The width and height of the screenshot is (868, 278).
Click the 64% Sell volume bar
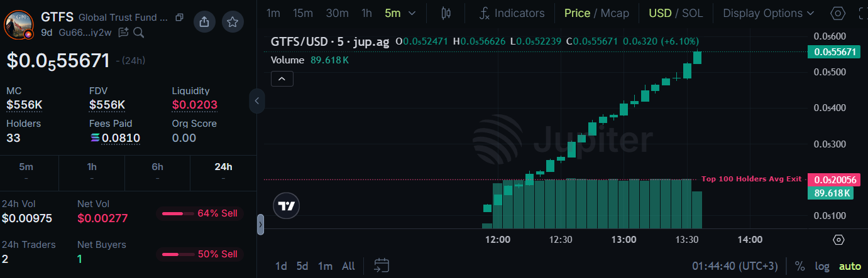(x=200, y=213)
